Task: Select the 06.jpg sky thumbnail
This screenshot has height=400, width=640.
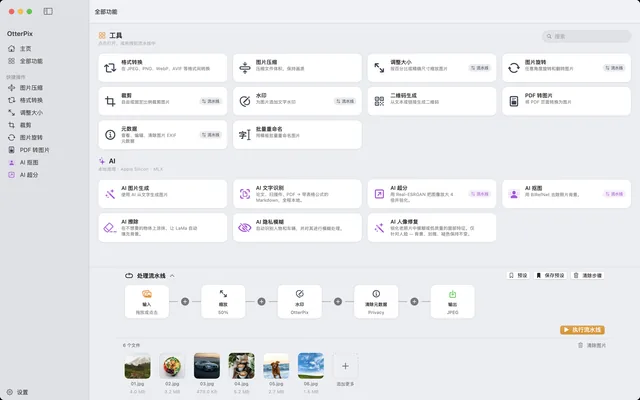Action: click(x=311, y=366)
